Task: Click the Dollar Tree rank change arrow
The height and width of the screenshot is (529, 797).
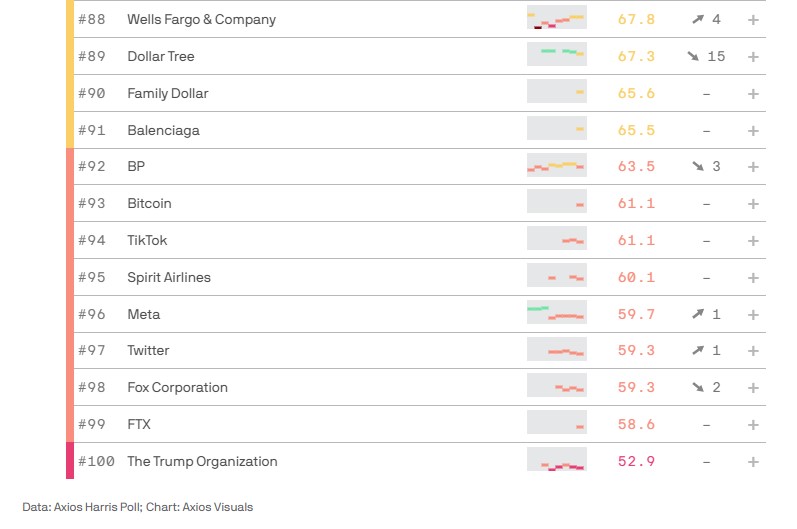Action: pyautogui.click(x=693, y=57)
